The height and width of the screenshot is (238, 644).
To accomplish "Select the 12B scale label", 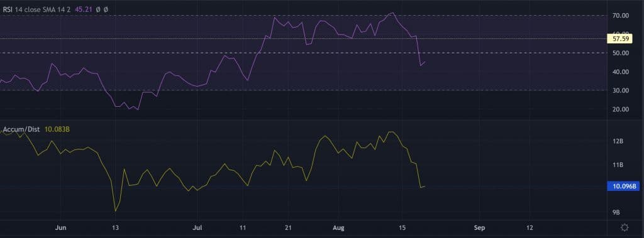I will point(618,141).
